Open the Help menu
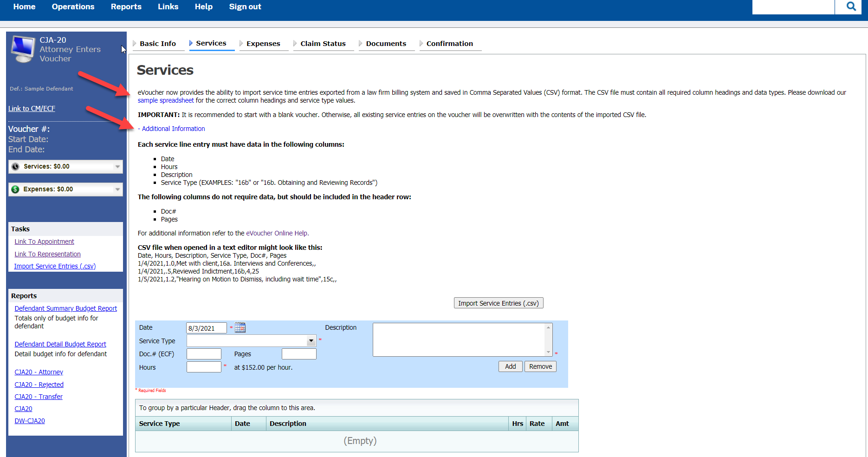The image size is (868, 457). pyautogui.click(x=203, y=7)
